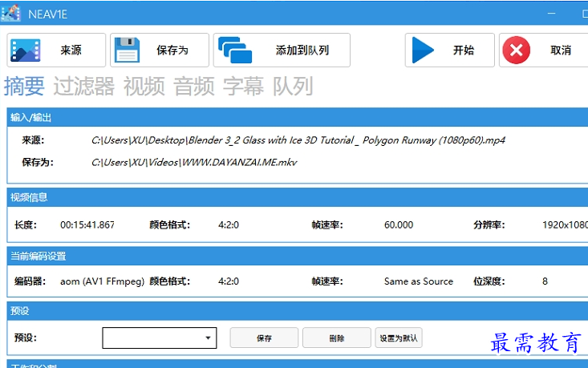Open the 过滤器 filters tab
This screenshot has width=588, height=368.
(83, 86)
